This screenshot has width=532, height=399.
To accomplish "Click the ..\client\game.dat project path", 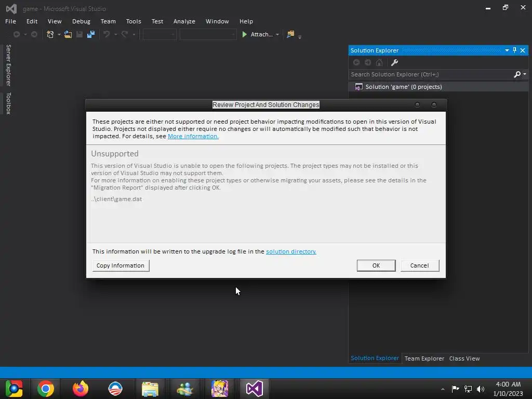I will click(116, 199).
